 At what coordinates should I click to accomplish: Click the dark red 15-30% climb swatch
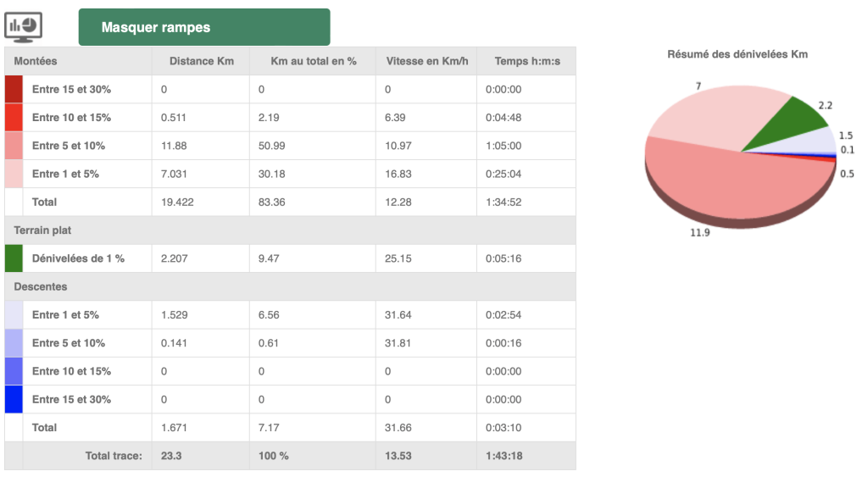click(14, 89)
